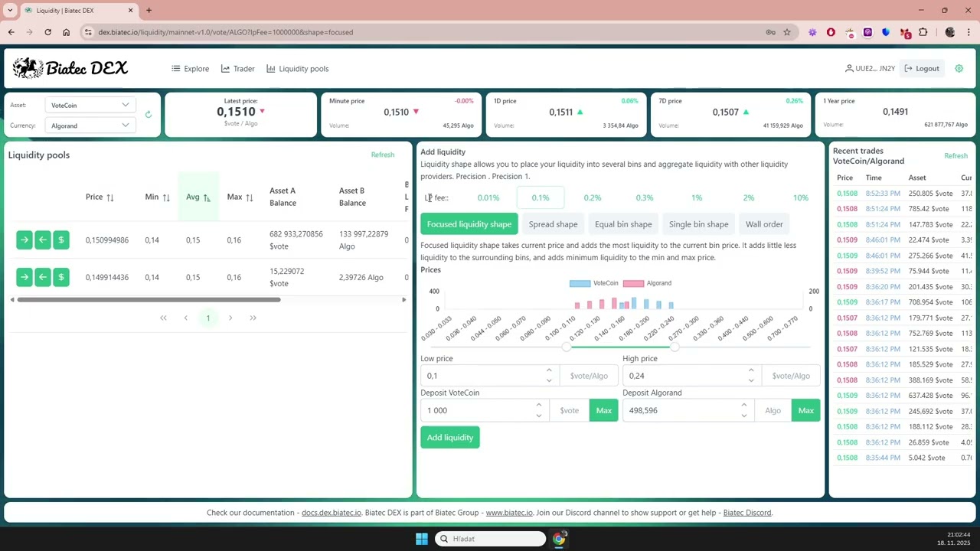Go to the first page of pools
The image size is (980, 551).
click(x=163, y=318)
